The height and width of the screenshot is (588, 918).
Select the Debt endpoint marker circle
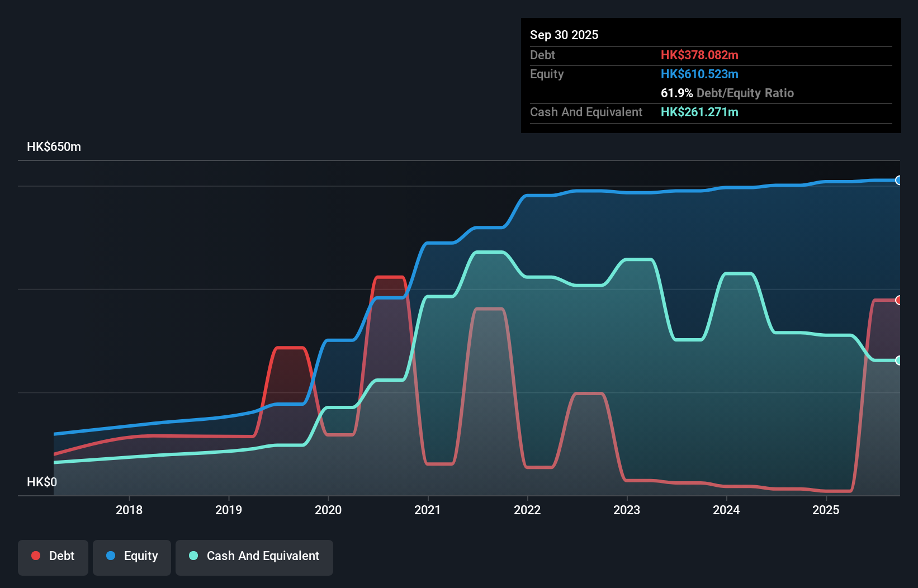[898, 300]
